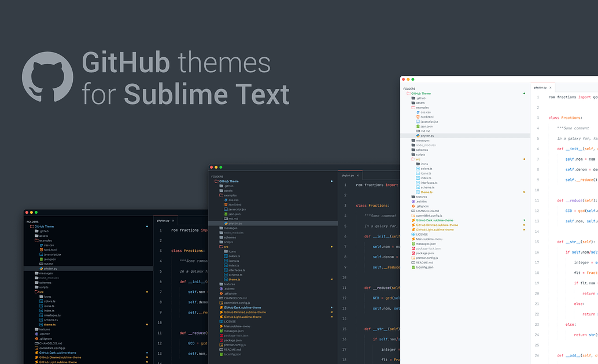The image size is (598, 364).
Task: Click the HTML icon beside html.html
Action: click(x=418, y=117)
